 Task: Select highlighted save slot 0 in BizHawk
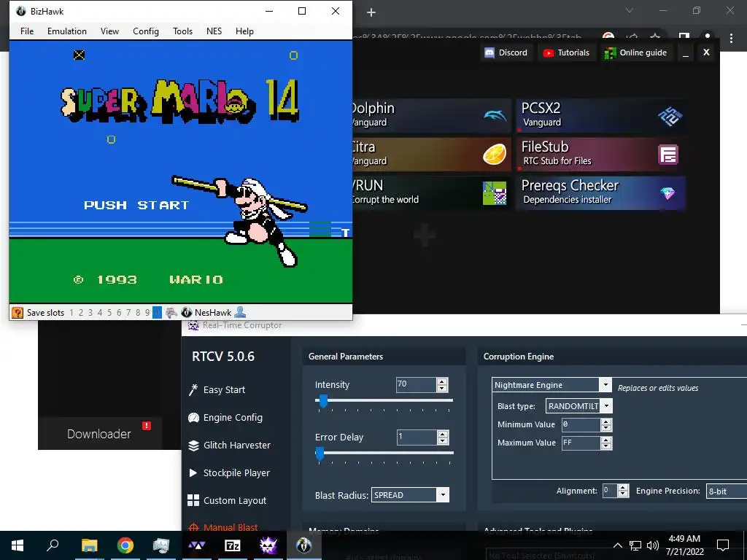[158, 312]
